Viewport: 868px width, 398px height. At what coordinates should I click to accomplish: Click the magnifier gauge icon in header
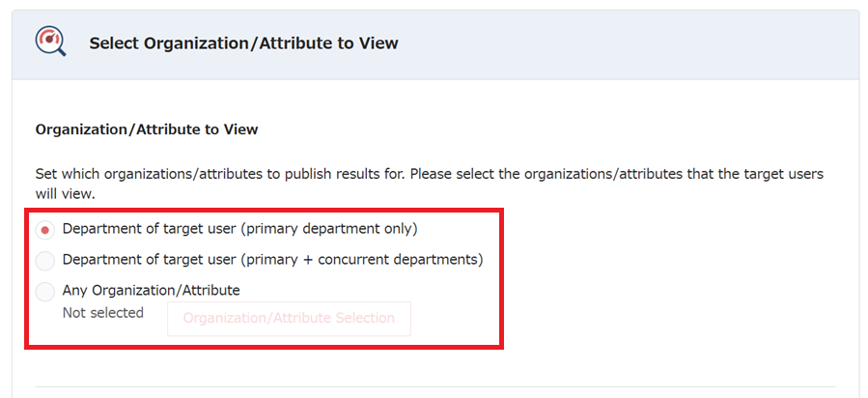(50, 42)
